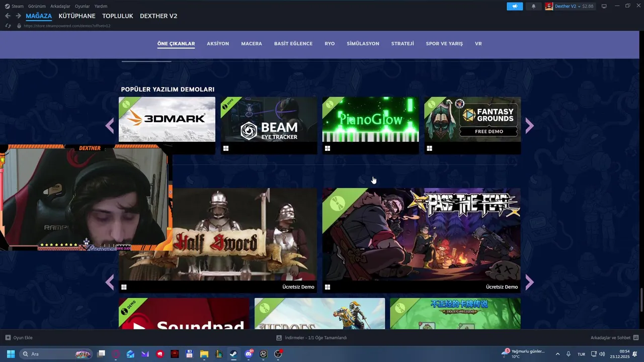Open Steam from the taskbar
644x362 pixels.
[233, 354]
